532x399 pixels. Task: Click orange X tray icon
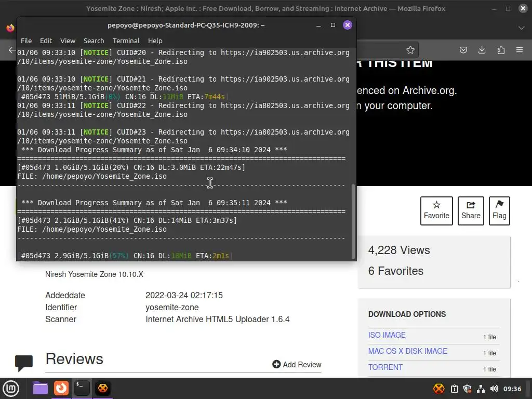[x=438, y=389]
